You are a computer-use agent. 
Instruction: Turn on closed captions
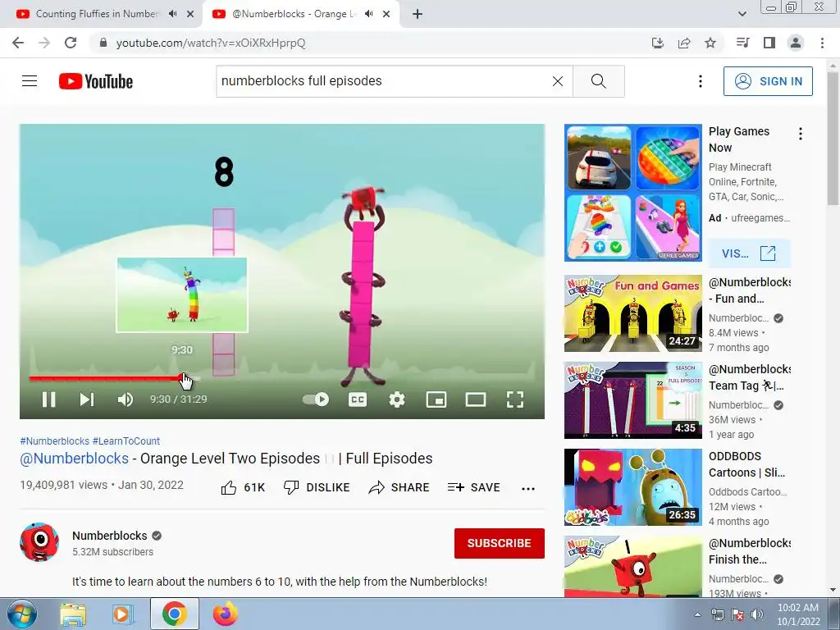(358, 399)
